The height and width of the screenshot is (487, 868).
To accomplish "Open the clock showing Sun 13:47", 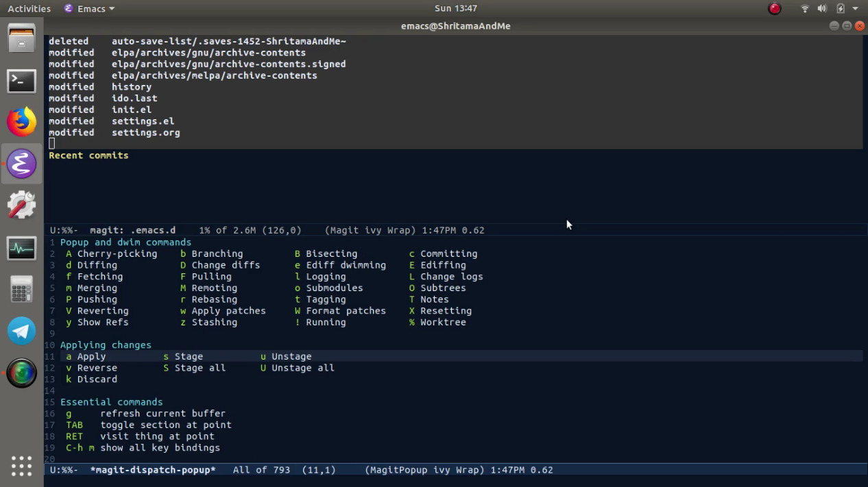I will [456, 8].
